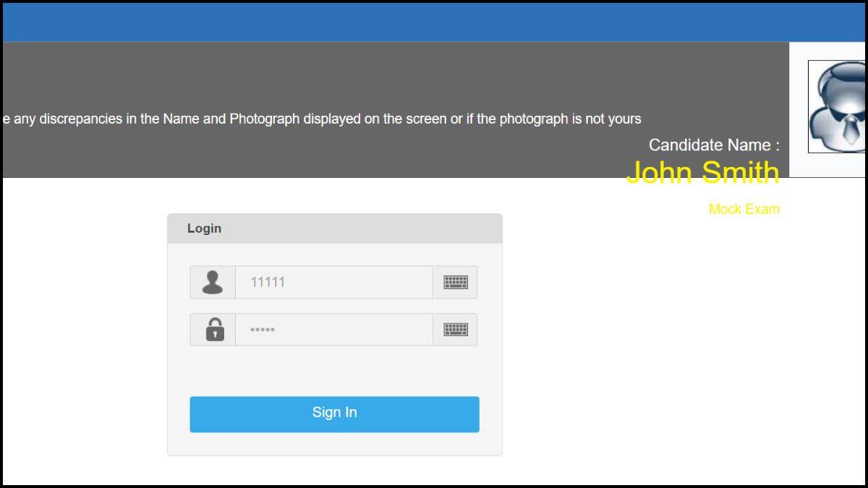Click the Candidate Name label
The image size is (868, 488).
pyautogui.click(x=713, y=145)
